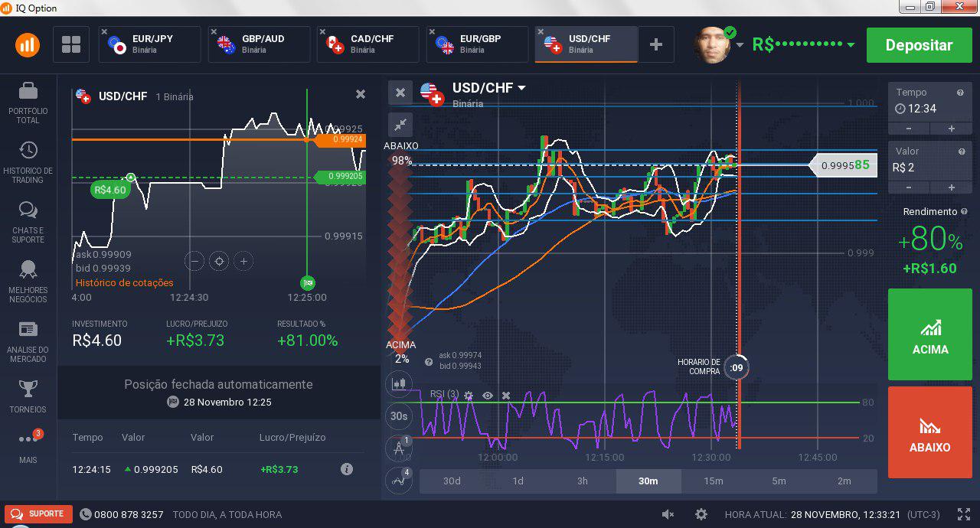The height and width of the screenshot is (528, 980).
Task: Increase the Valor amount with plus stepper
Action: (951, 187)
